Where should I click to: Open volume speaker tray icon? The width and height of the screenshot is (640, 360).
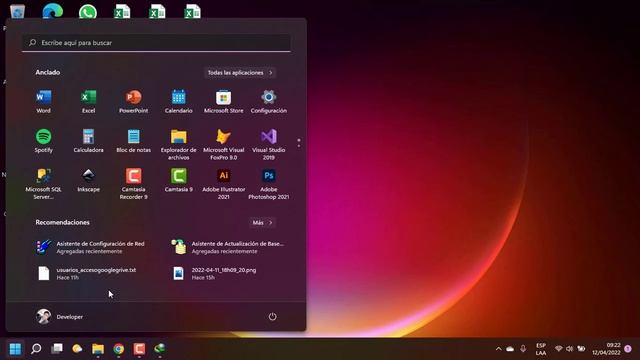pyautogui.click(x=569, y=349)
